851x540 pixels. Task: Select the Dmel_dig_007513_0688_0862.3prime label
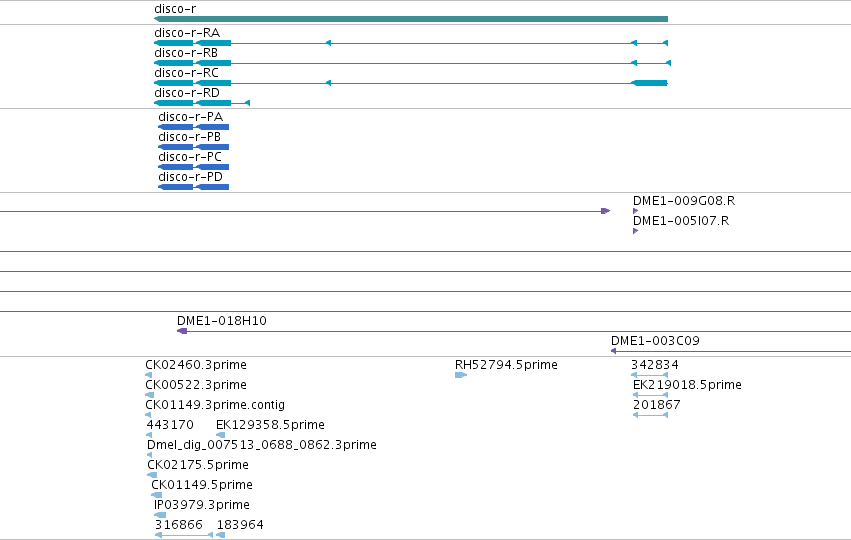[262, 445]
